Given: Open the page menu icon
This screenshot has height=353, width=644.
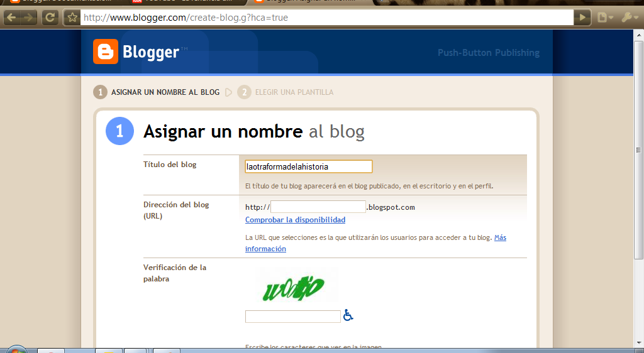Looking at the screenshot, I should [605, 18].
